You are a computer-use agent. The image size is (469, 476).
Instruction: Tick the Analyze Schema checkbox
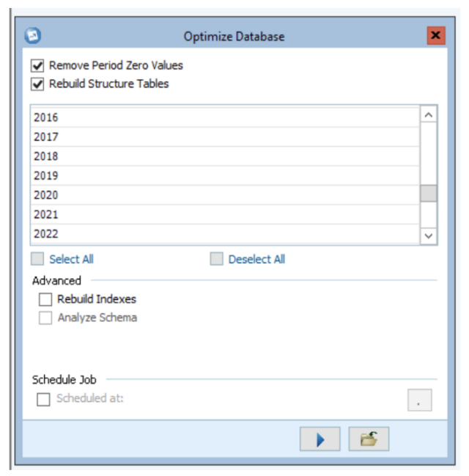point(45,318)
